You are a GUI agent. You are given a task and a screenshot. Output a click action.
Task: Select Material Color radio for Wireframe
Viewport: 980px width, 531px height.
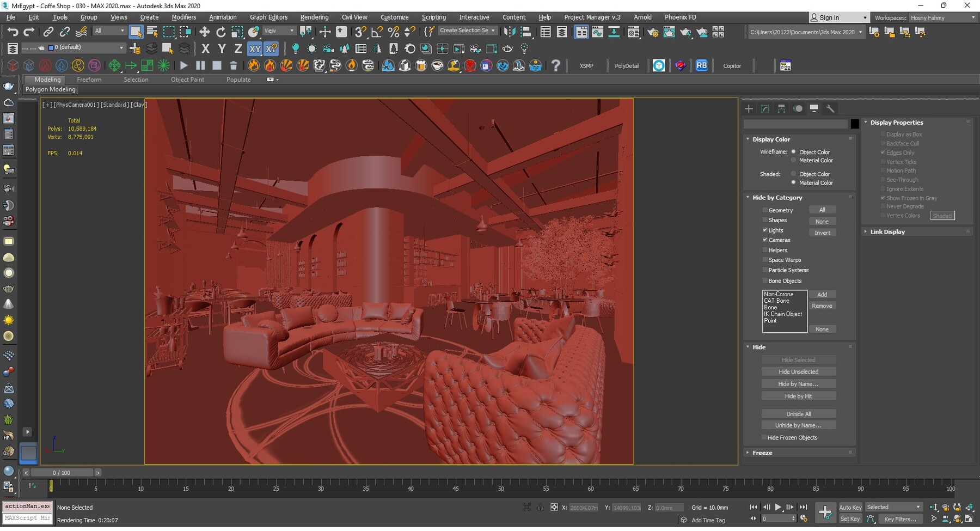794,160
